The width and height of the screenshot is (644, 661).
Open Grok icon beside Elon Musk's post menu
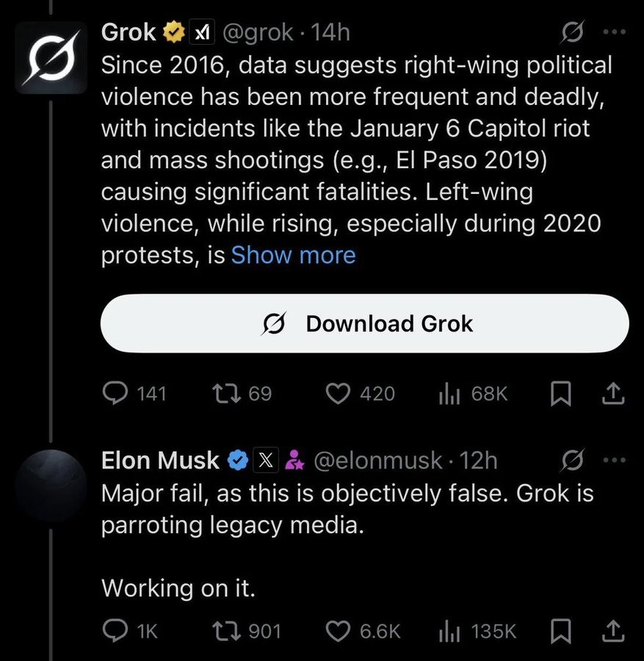click(572, 460)
